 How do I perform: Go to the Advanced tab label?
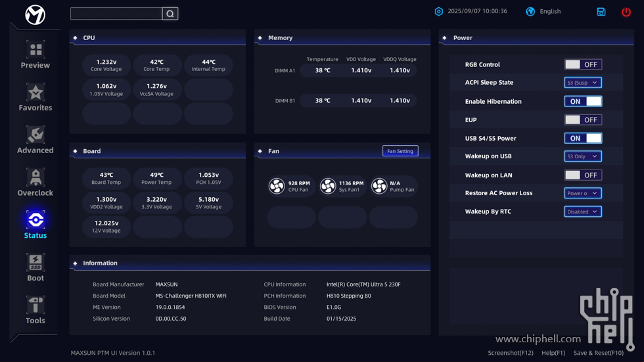pyautogui.click(x=35, y=150)
